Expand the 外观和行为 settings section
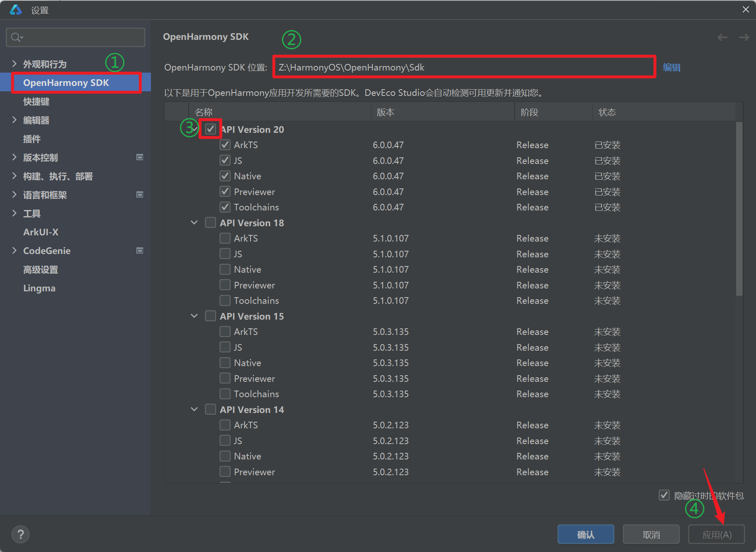The image size is (756, 552). coord(15,64)
